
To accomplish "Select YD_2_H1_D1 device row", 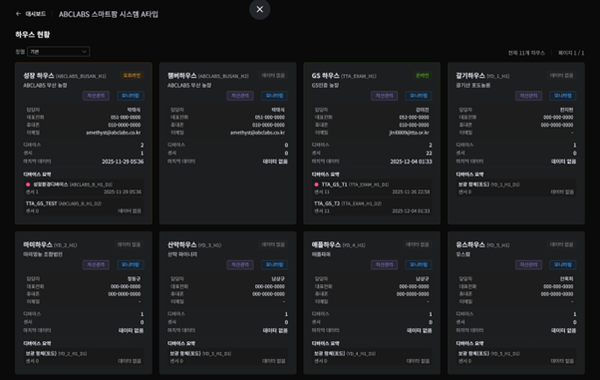I will point(83,357).
